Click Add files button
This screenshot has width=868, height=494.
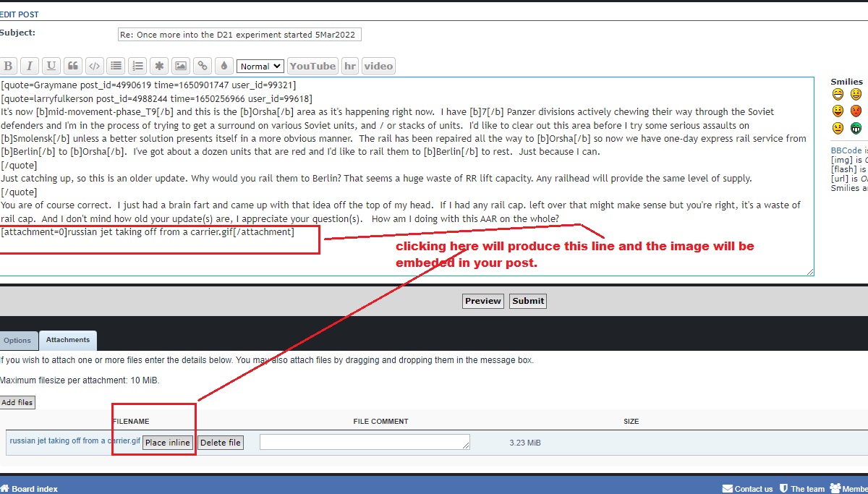(17, 402)
